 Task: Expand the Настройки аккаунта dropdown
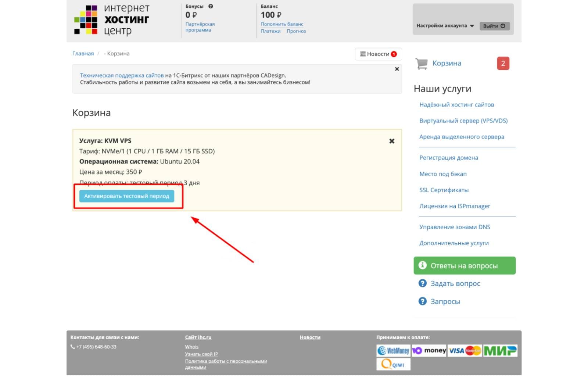(x=445, y=26)
